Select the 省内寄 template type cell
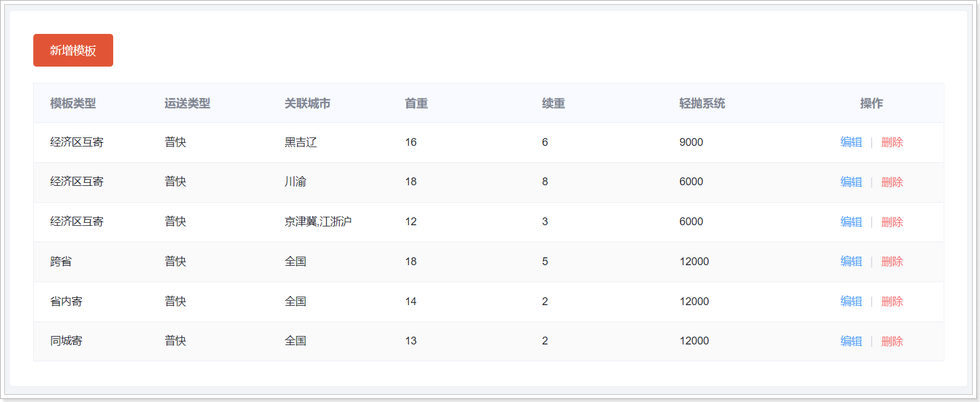The image size is (980, 402). tap(67, 301)
